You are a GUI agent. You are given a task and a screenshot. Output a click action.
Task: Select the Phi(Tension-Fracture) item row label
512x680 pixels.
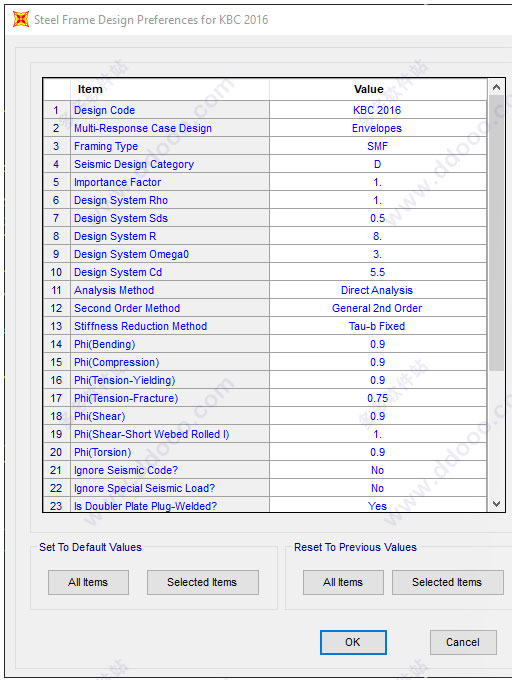(126, 398)
